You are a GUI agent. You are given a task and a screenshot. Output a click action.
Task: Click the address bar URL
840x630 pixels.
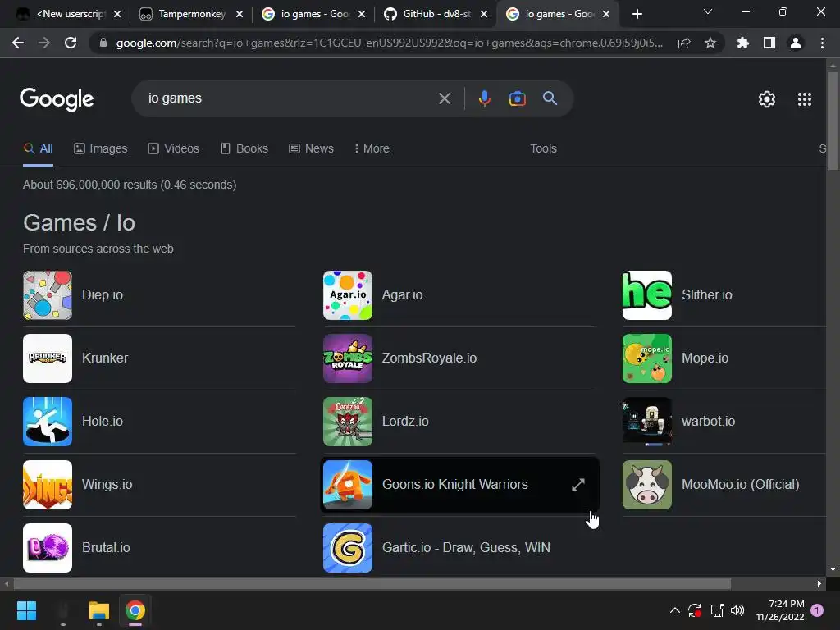pos(390,43)
